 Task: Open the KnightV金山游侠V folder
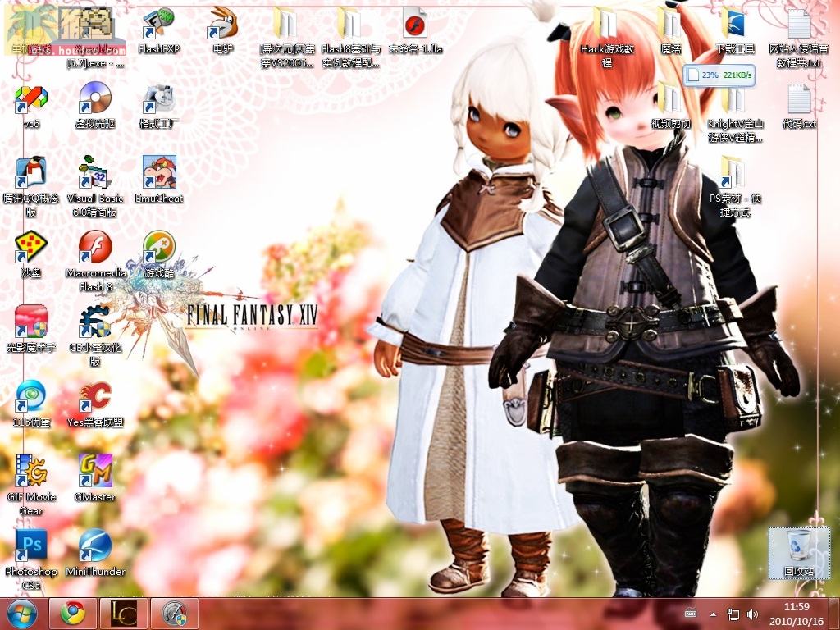[735, 113]
